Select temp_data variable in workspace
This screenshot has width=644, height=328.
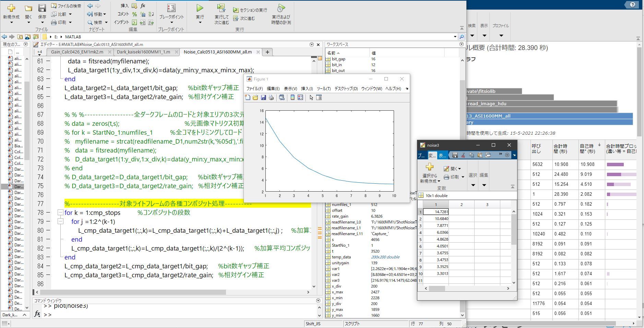pyautogui.click(x=341, y=257)
